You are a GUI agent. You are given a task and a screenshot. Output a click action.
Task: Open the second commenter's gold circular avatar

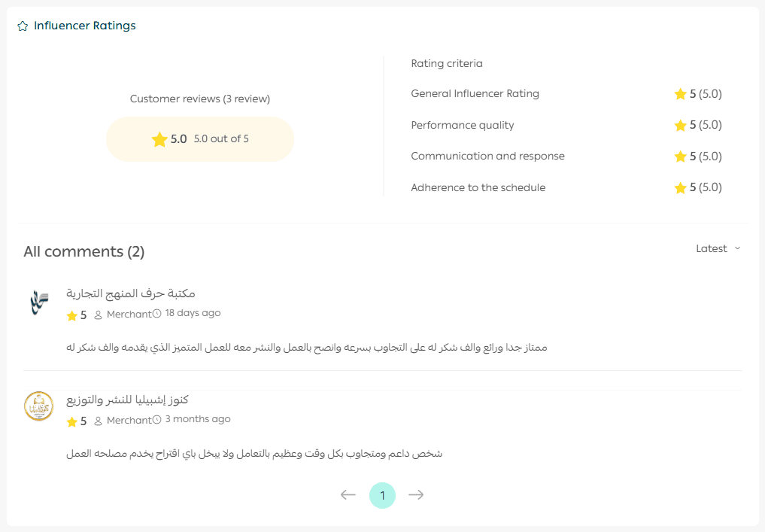click(38, 406)
